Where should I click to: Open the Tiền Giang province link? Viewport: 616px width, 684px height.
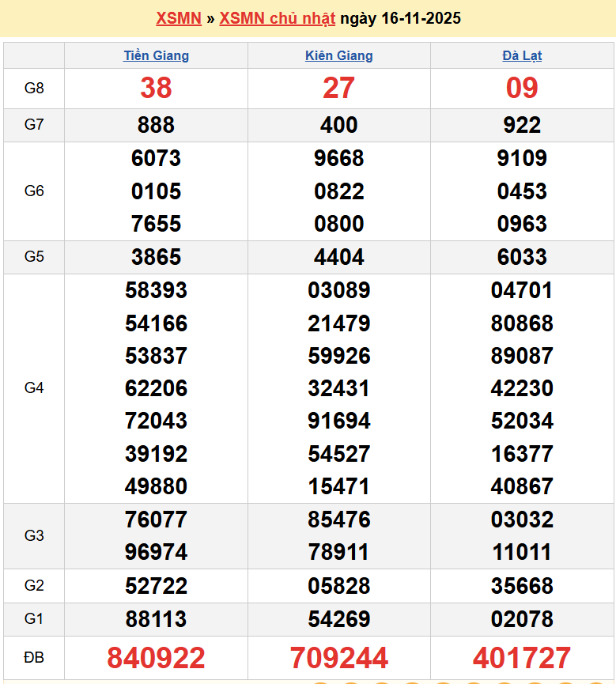[x=156, y=55]
